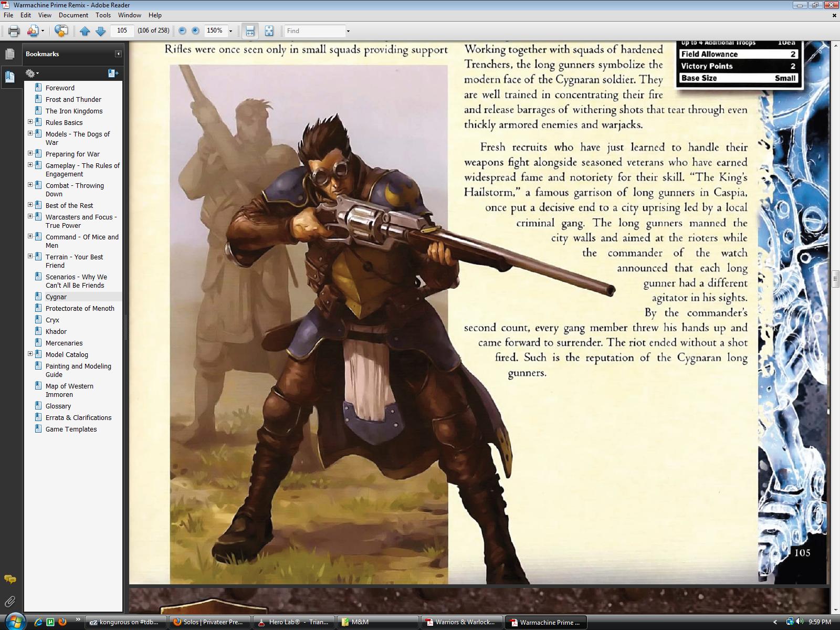Switch to Hero Lab taskbar button
The image size is (840, 630).
pyautogui.click(x=294, y=622)
